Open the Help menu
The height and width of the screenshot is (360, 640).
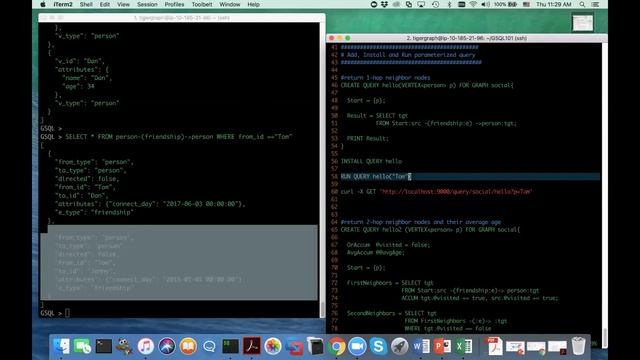253,4
